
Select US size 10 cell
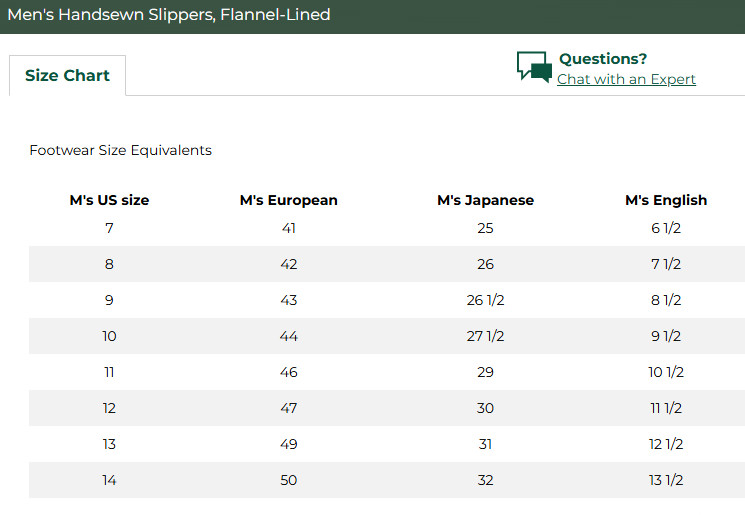click(x=109, y=336)
